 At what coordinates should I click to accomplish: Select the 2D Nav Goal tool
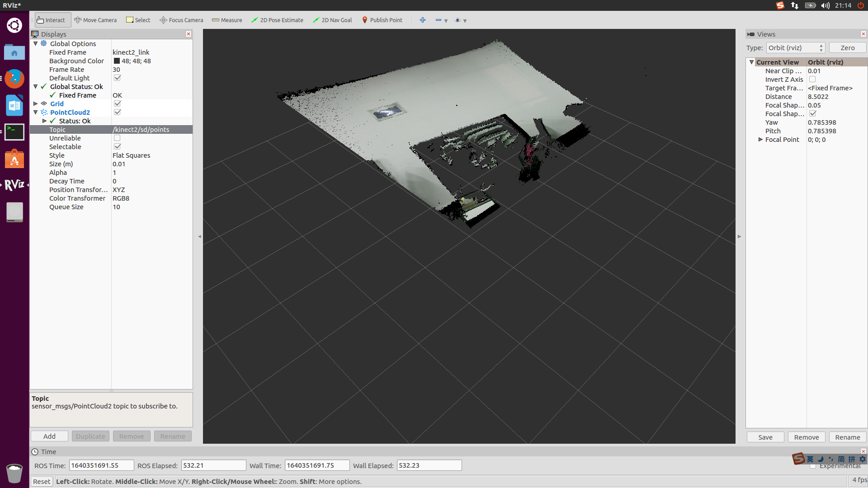point(332,20)
